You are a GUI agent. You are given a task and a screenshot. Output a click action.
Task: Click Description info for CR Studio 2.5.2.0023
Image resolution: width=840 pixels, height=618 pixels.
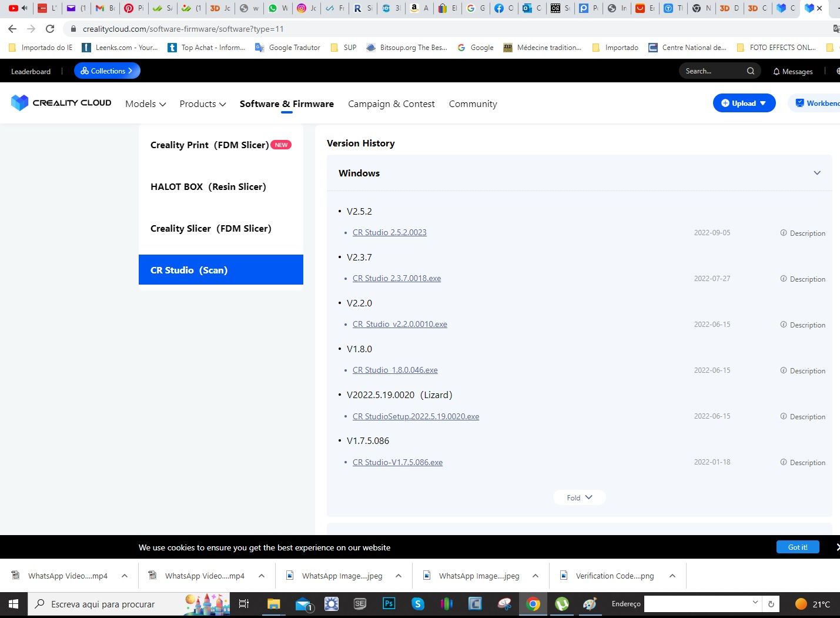coord(803,233)
